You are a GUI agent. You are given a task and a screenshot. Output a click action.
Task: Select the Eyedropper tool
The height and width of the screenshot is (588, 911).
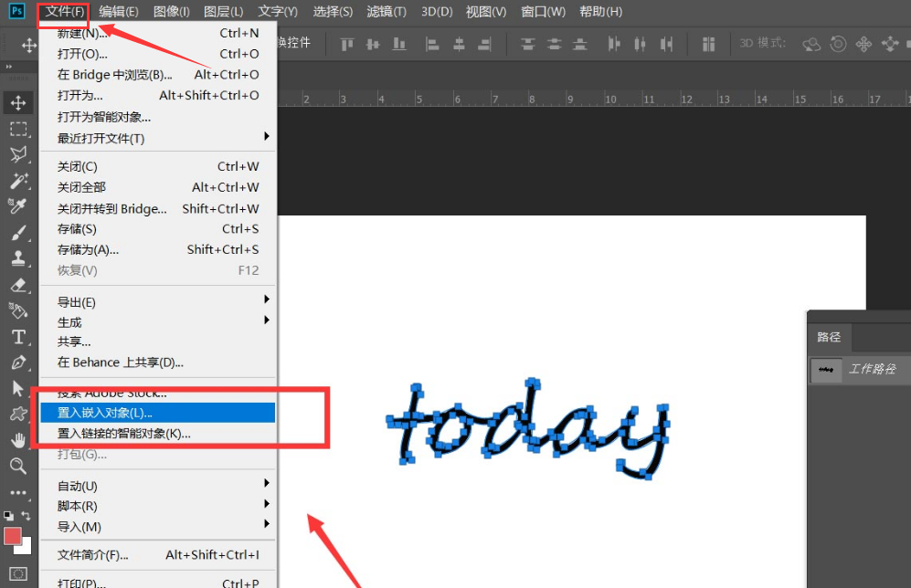[x=18, y=206]
